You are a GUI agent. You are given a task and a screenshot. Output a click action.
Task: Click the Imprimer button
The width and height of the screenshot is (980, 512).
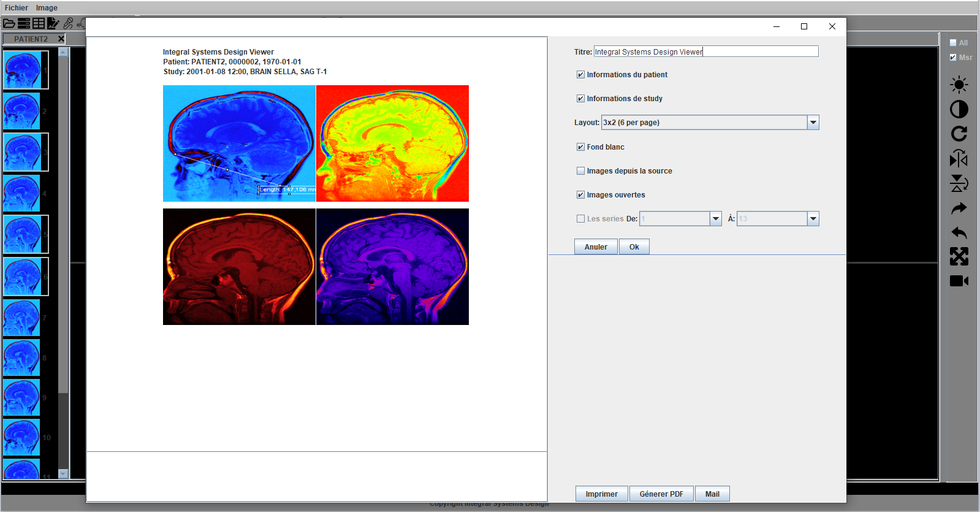tap(601, 494)
